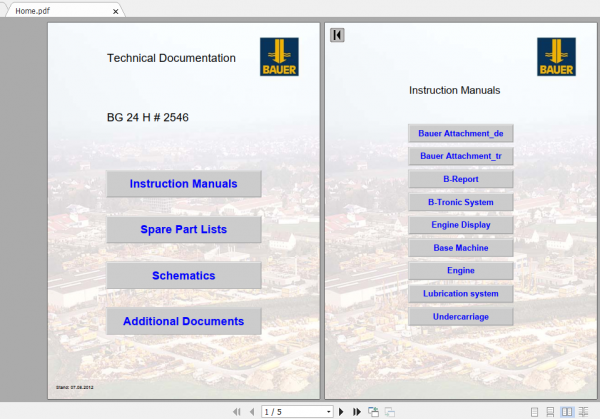
Task: Switch to single page view
Action: (x=535, y=412)
